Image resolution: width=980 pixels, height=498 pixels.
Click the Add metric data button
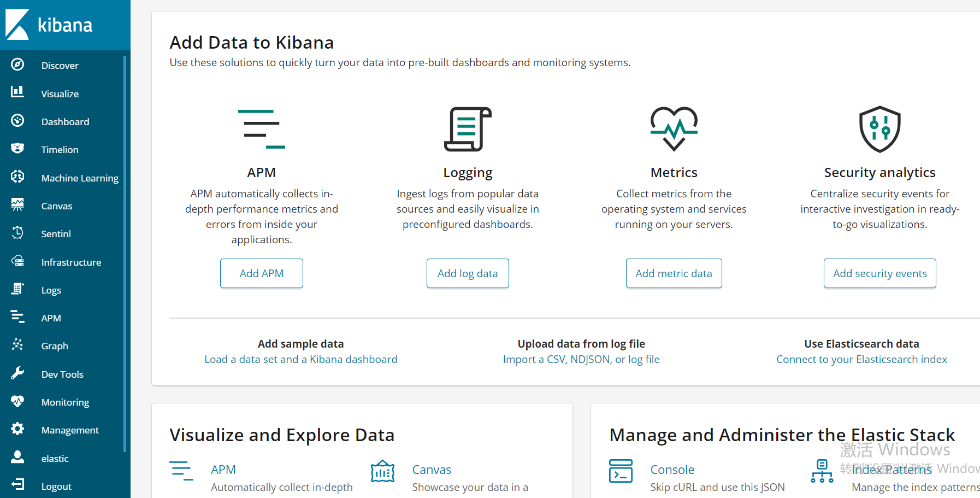point(674,273)
